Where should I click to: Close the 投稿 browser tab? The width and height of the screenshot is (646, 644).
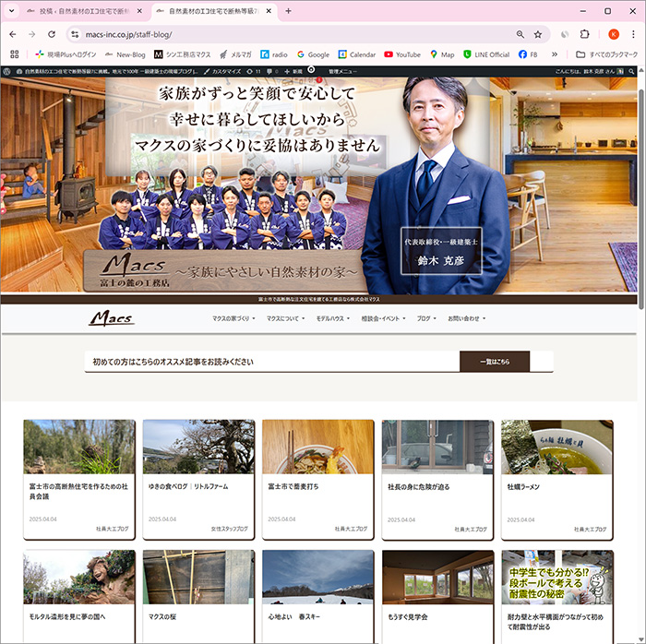pyautogui.click(x=139, y=11)
